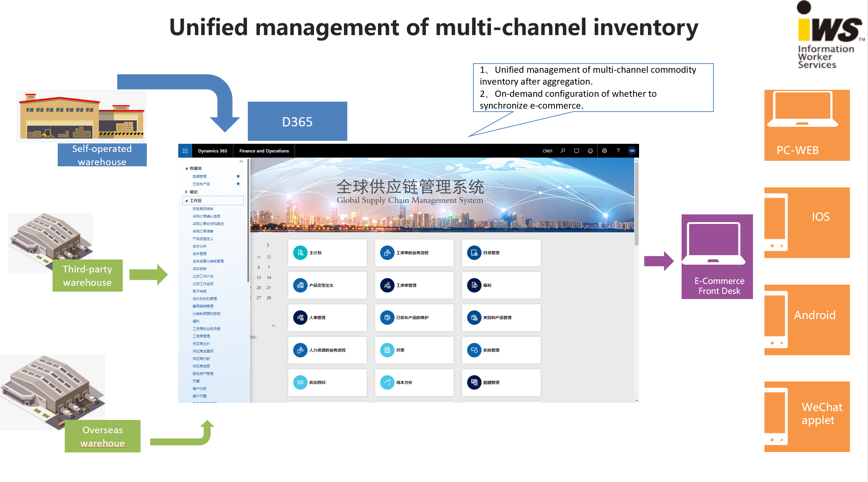868x482 pixels.
Task: Expand the 最近 recent section
Action: point(186,192)
